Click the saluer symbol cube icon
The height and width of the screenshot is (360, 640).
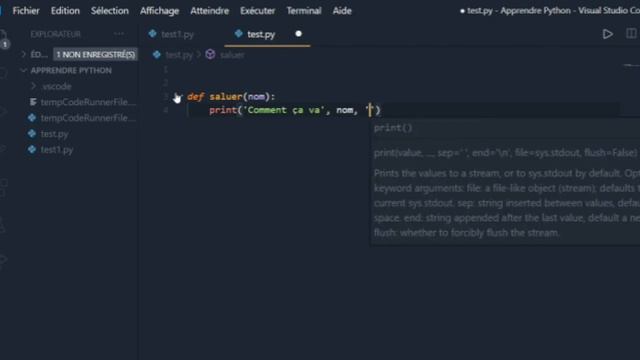[x=210, y=54]
